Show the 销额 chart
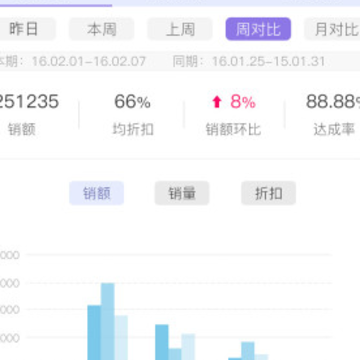Viewport: 360px width, 360px height. 97,193
